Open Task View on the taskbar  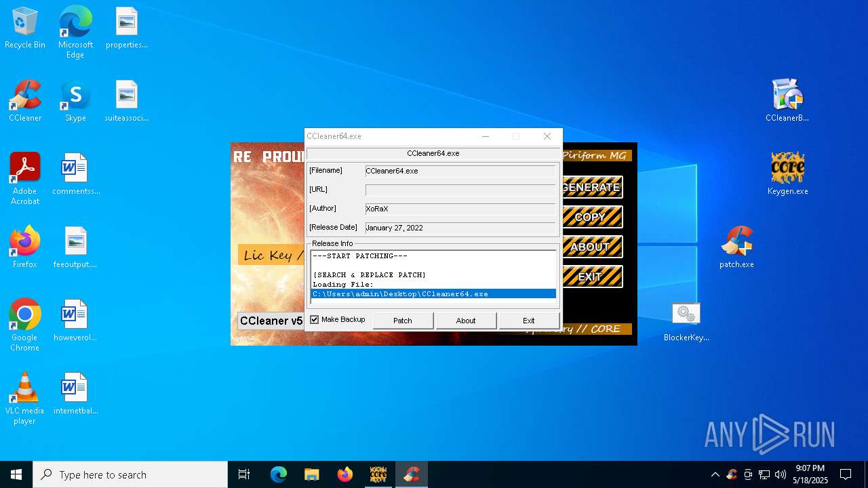(244, 474)
